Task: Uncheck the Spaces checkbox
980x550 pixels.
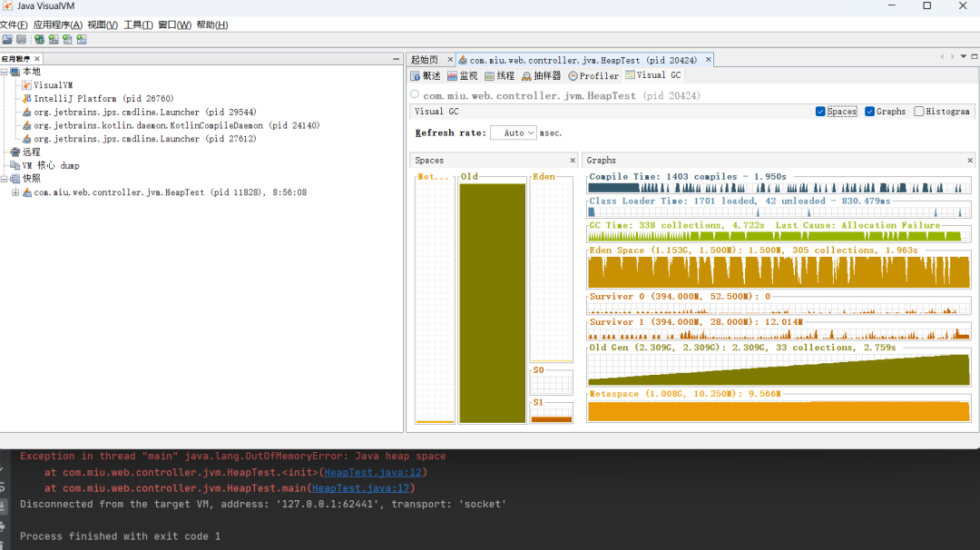Action: pos(820,112)
